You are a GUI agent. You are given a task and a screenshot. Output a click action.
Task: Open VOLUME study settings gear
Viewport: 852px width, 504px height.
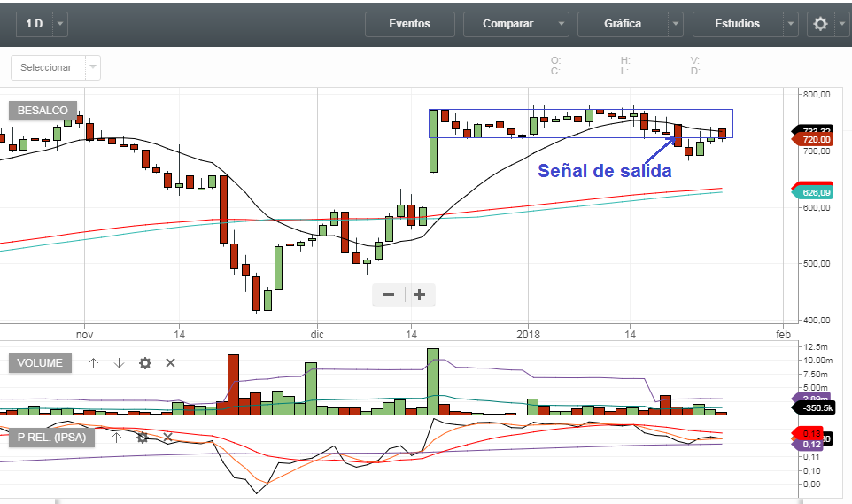point(145,363)
